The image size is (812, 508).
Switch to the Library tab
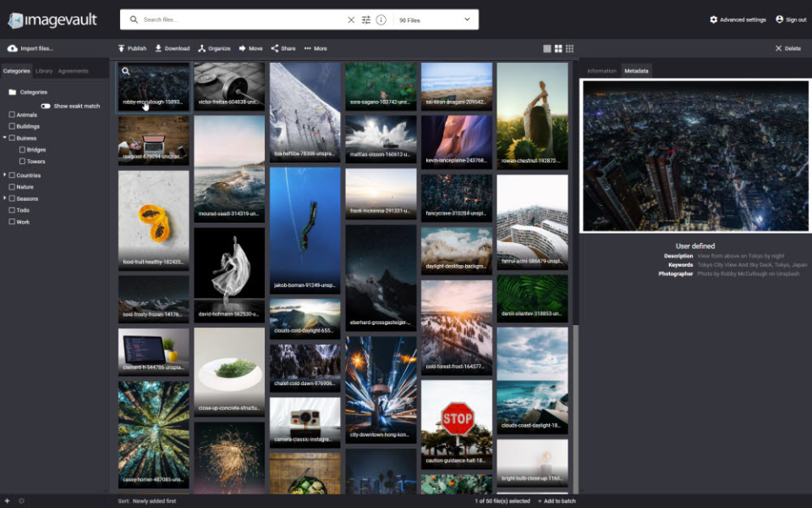coord(43,71)
